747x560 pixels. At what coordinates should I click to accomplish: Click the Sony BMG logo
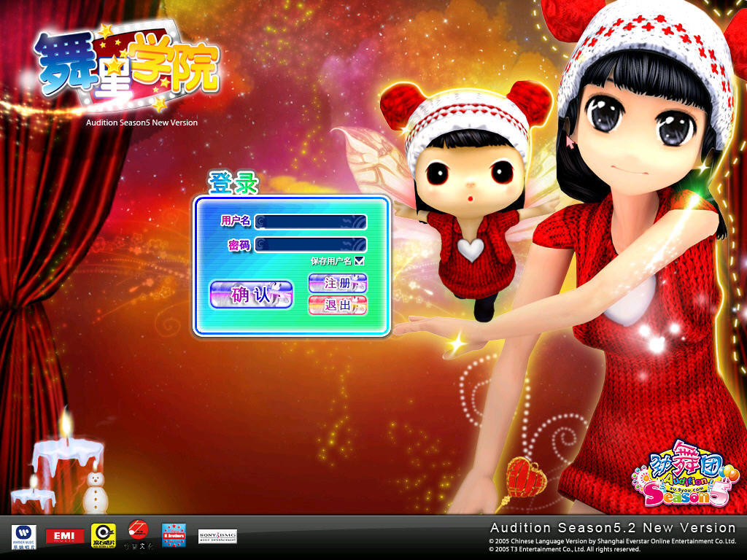click(217, 537)
